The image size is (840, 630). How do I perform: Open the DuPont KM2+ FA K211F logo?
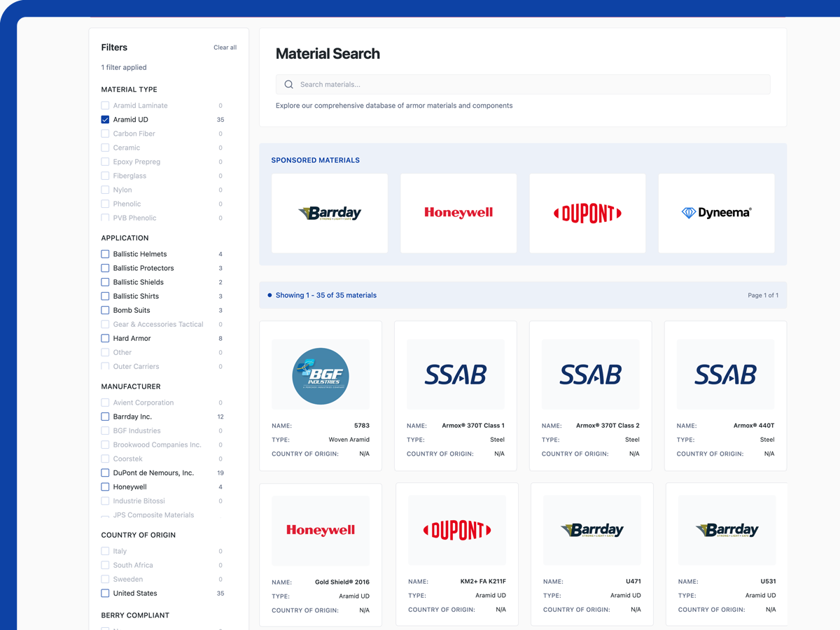coord(457,531)
